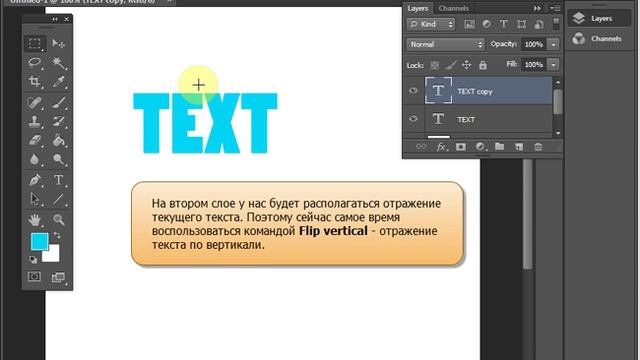
Task: Link layers button in Layers panel
Action: click(x=421, y=147)
